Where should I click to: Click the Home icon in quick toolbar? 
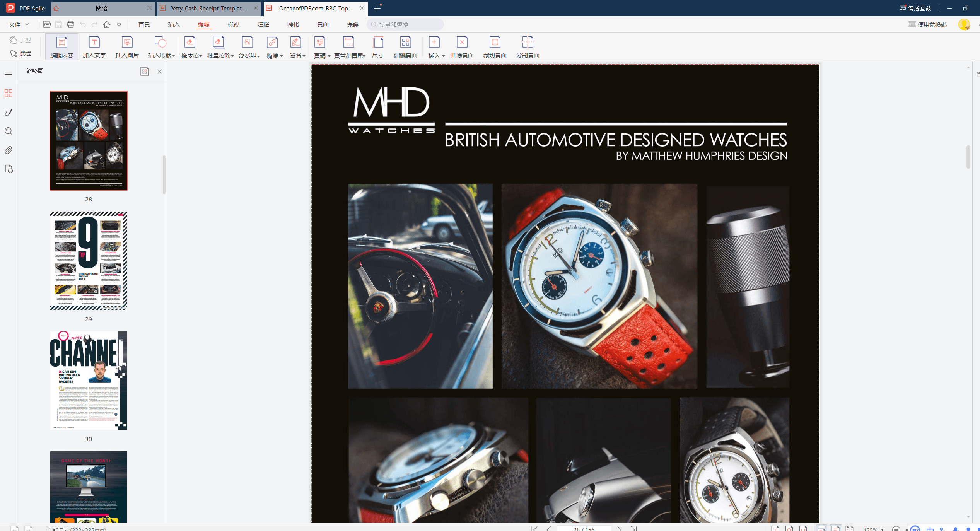[107, 24]
